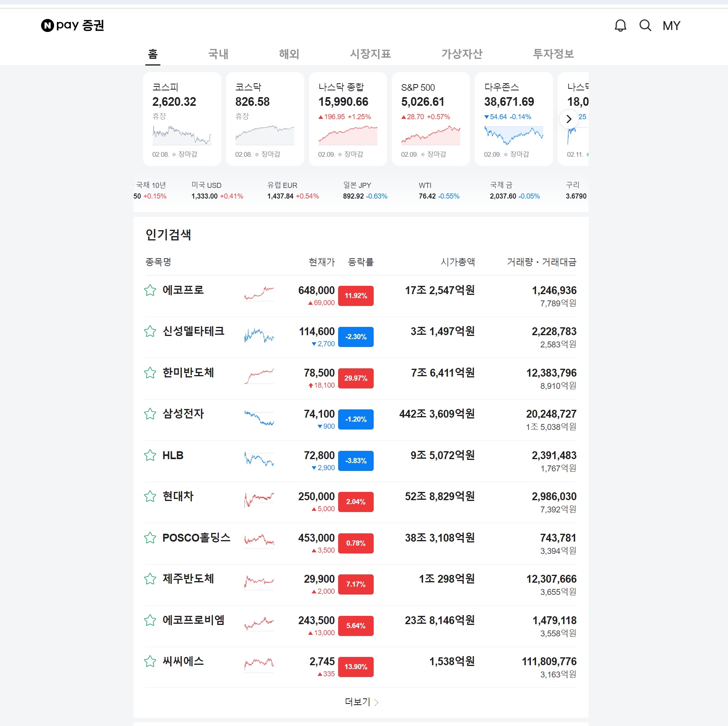Favorite 신성델타테크 with its star icon
Viewport: 728px width, 726px height.
(x=150, y=331)
